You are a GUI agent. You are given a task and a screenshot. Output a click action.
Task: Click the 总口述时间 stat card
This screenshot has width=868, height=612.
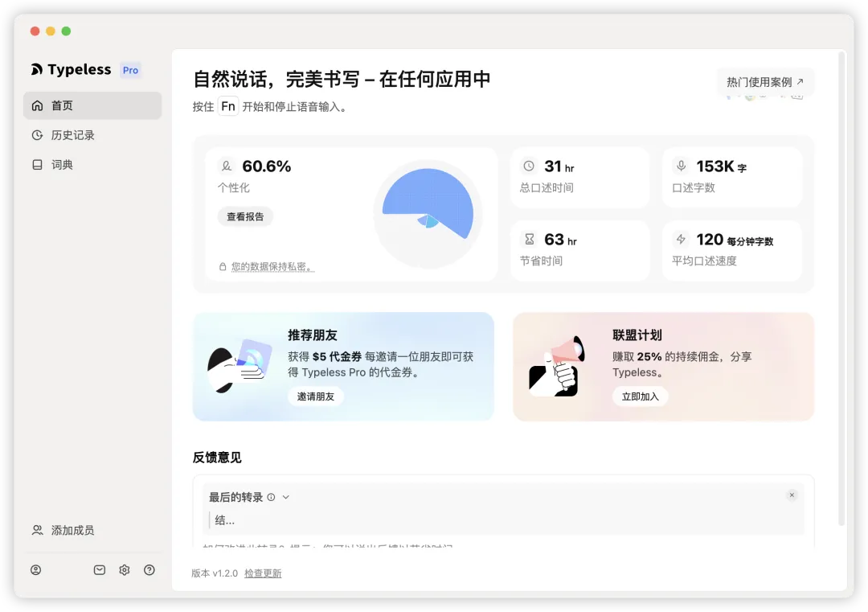click(x=579, y=177)
